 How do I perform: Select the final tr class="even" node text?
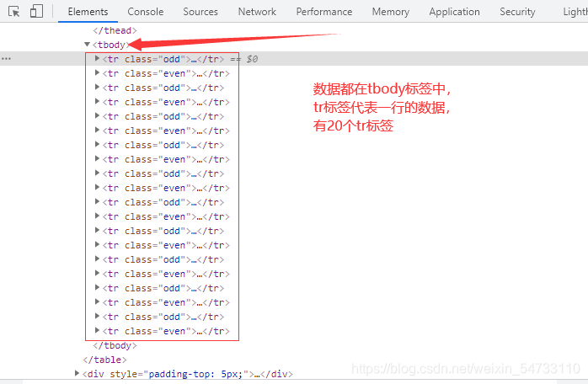[166, 331]
